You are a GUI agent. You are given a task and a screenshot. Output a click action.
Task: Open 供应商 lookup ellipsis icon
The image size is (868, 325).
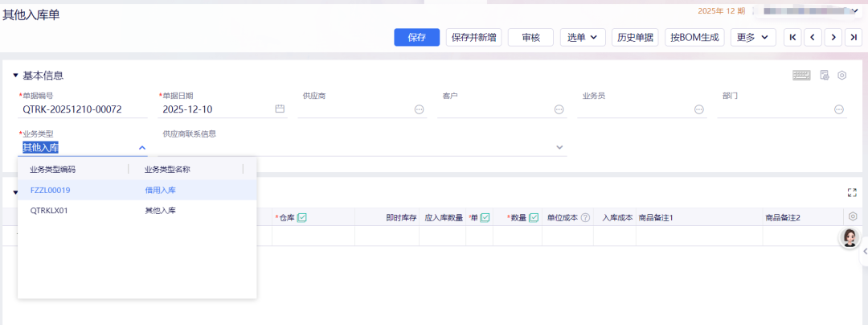tap(419, 109)
